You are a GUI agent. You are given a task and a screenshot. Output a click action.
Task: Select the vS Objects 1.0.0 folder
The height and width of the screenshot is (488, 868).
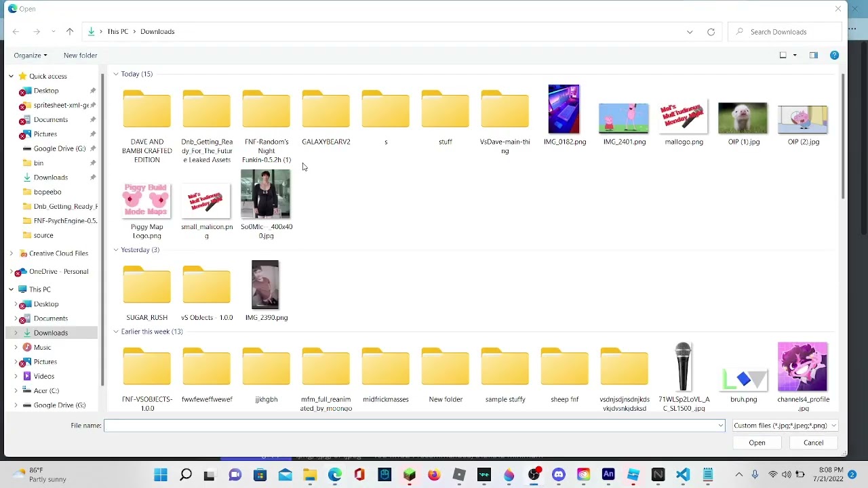click(x=206, y=293)
